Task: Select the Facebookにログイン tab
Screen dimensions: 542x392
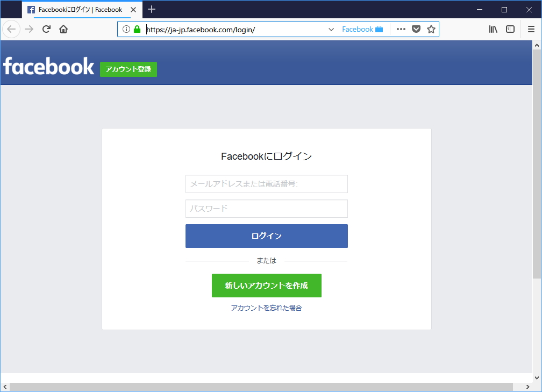Action: 75,9
